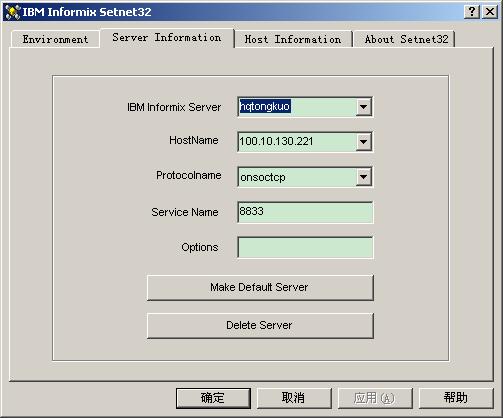The width and height of the screenshot is (503, 418).
Task: Click the empty Options text field
Action: (x=305, y=247)
